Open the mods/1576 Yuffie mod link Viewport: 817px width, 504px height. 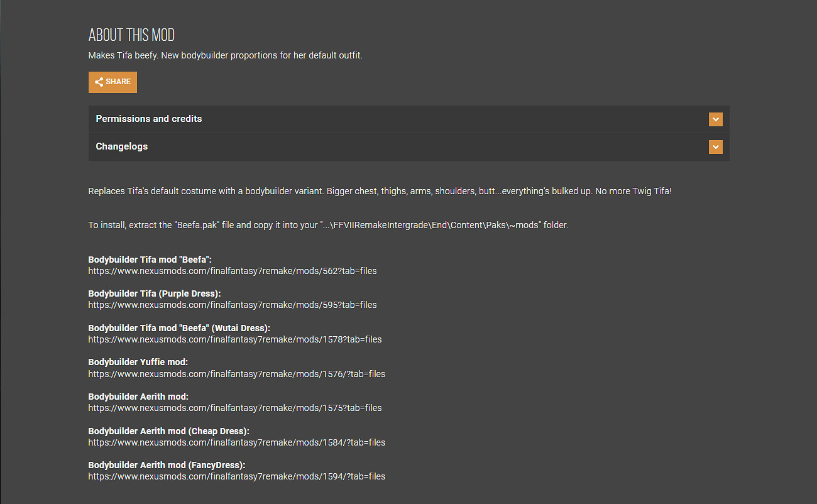point(236,374)
